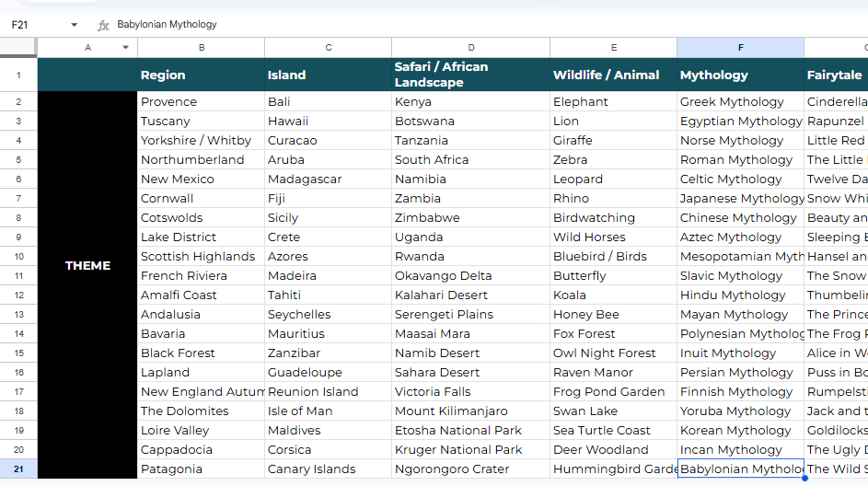Click the Wildlife / Animal header cell
868x486 pixels.
pyautogui.click(x=613, y=75)
